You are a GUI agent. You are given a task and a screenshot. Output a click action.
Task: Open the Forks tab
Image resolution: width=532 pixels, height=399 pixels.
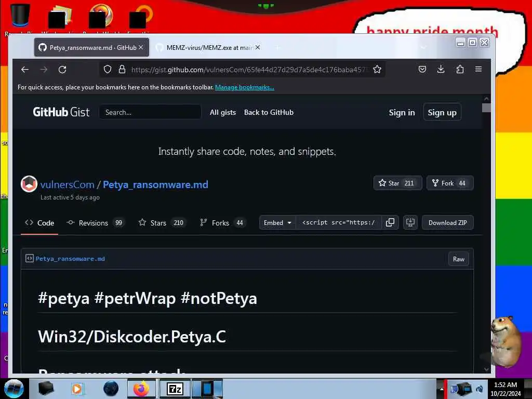coord(222,223)
